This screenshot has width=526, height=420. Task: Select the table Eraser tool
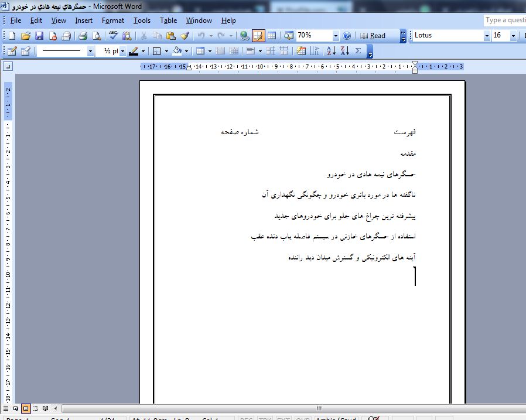coord(25,51)
